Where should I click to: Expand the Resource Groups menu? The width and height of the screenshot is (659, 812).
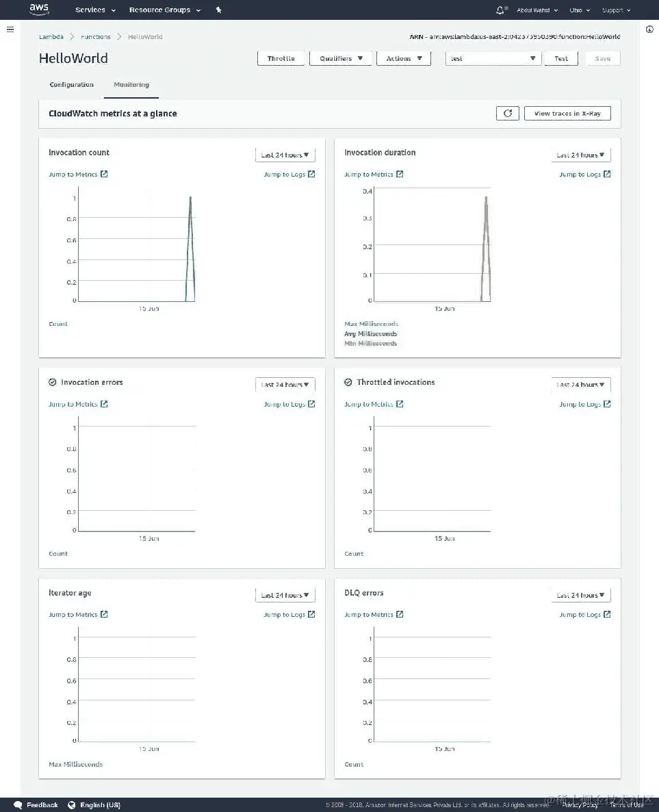[x=165, y=10]
